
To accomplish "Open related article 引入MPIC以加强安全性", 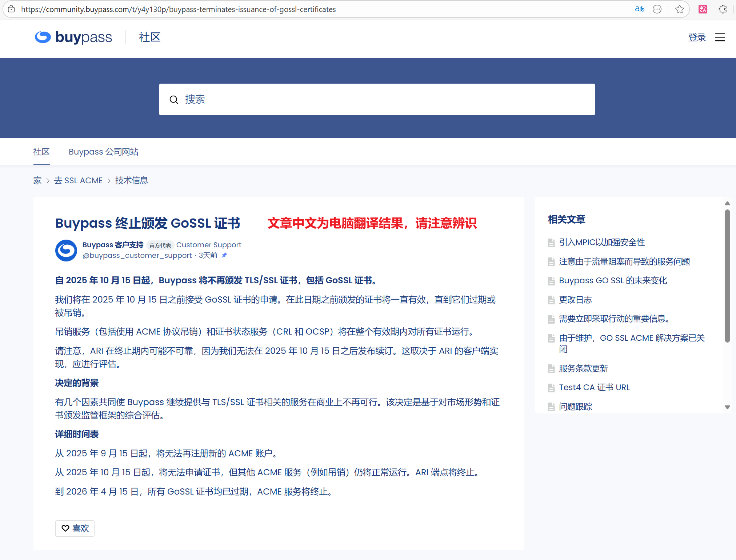I will coord(602,243).
